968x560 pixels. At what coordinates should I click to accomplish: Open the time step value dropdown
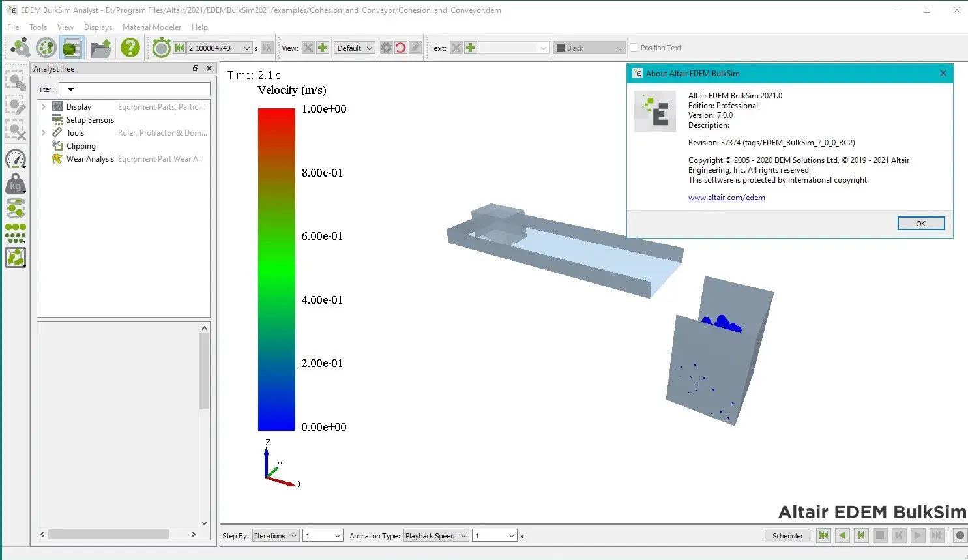pos(246,48)
